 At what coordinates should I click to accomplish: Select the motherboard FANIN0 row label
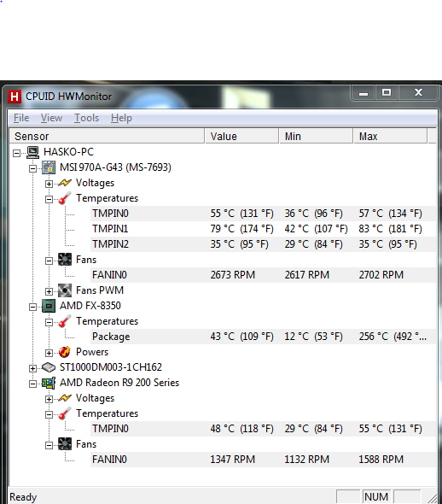109,275
